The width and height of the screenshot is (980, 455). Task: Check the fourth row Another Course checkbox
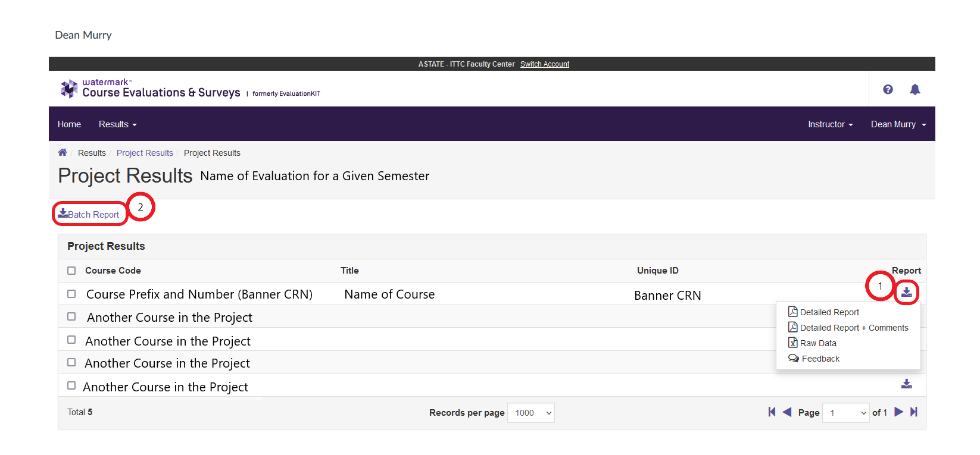coord(71,362)
